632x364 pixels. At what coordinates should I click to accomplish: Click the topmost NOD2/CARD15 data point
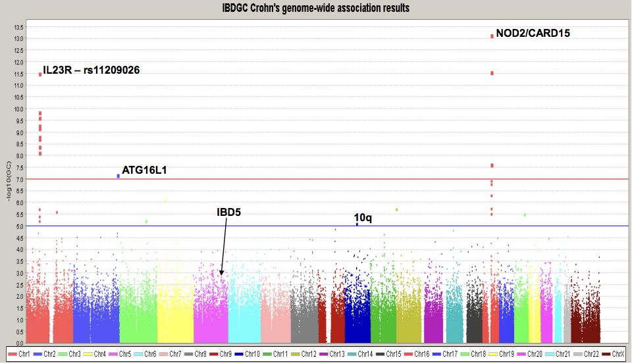492,36
